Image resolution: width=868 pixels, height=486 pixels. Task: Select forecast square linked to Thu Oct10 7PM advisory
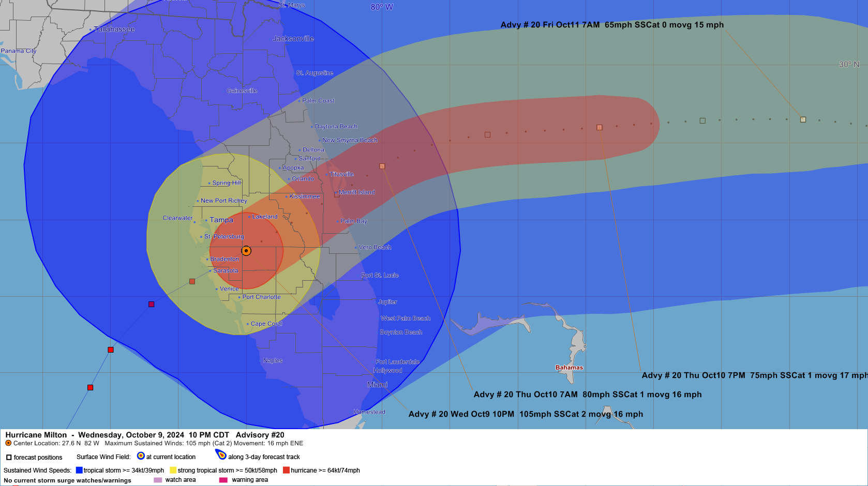(600, 127)
